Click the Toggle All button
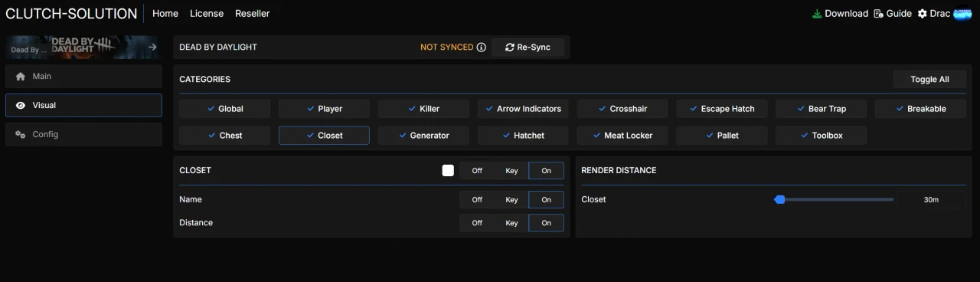 click(x=929, y=80)
